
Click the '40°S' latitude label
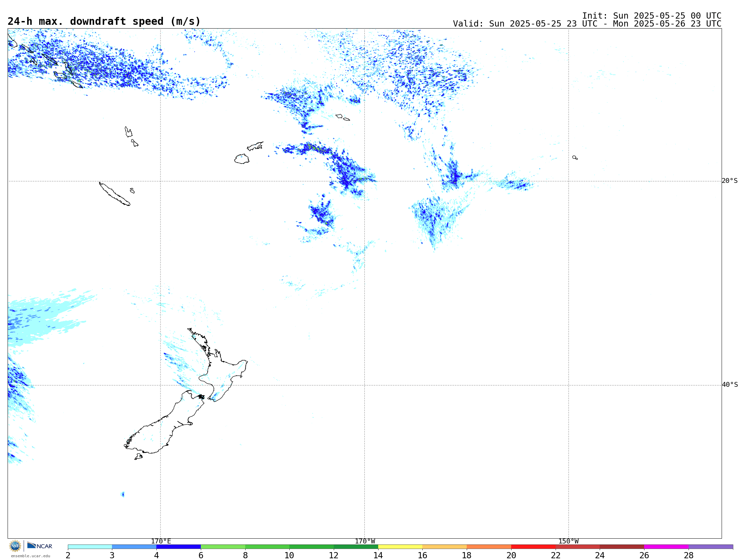click(x=730, y=385)
